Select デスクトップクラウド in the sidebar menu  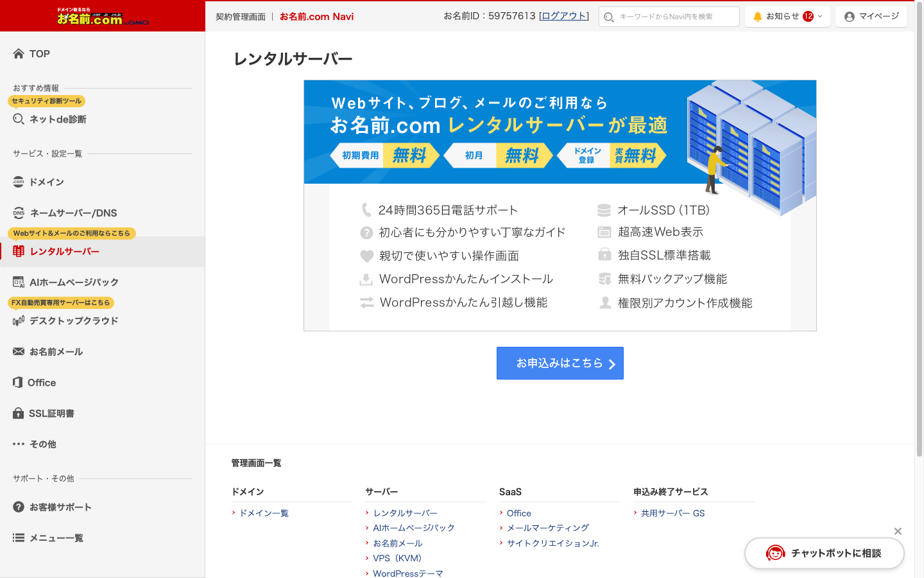click(103, 320)
